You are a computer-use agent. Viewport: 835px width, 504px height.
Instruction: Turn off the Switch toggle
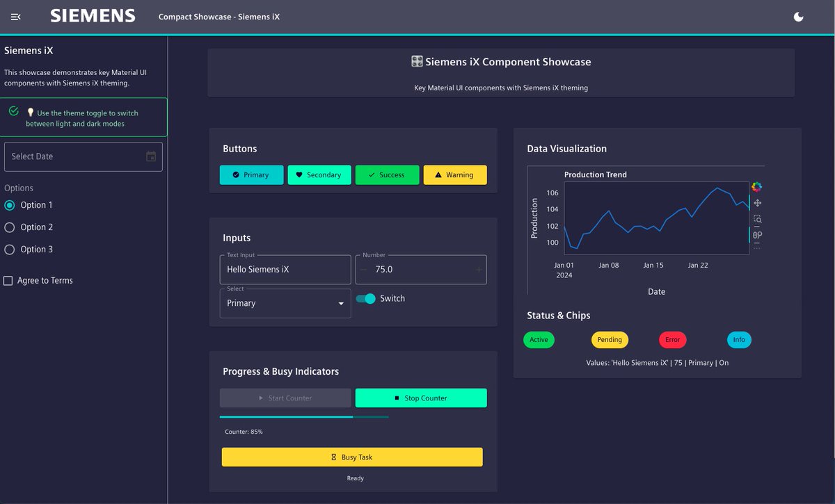click(366, 299)
